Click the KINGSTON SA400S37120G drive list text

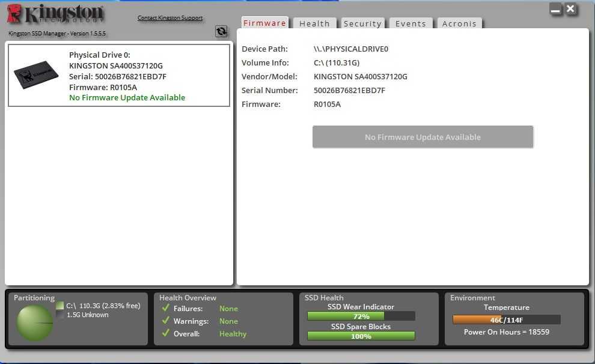pos(116,65)
